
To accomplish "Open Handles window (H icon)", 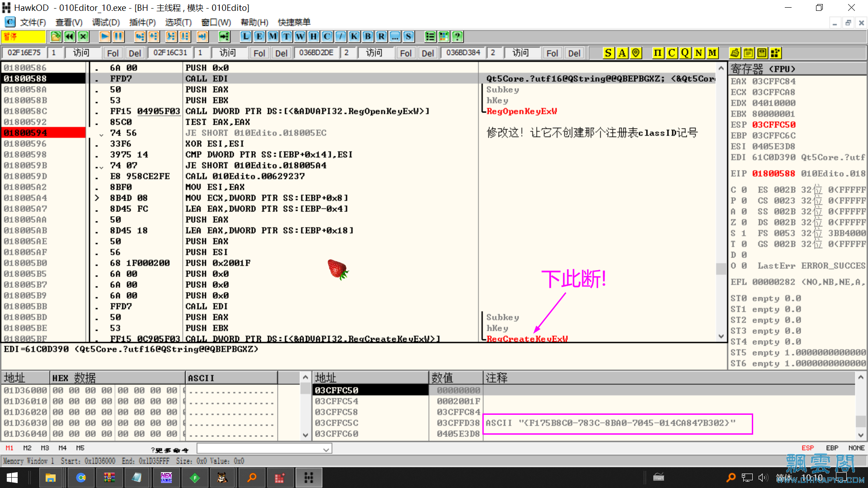I will pos(313,37).
